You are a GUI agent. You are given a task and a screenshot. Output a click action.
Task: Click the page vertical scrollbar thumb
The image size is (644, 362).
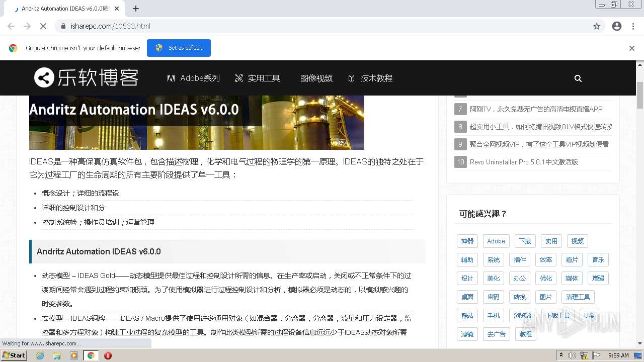click(x=640, y=96)
